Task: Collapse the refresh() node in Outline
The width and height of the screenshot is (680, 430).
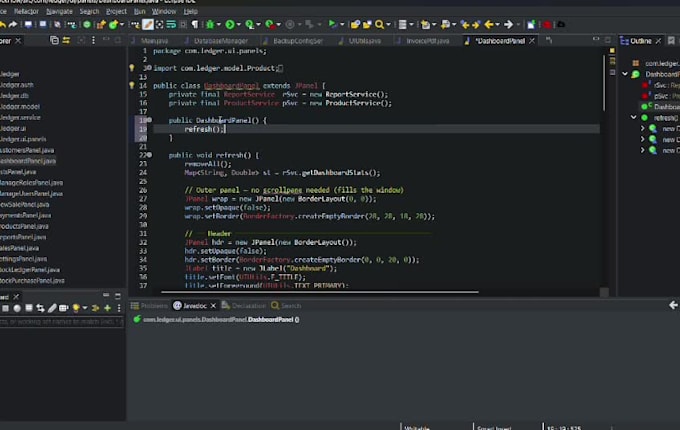Action: click(633, 117)
